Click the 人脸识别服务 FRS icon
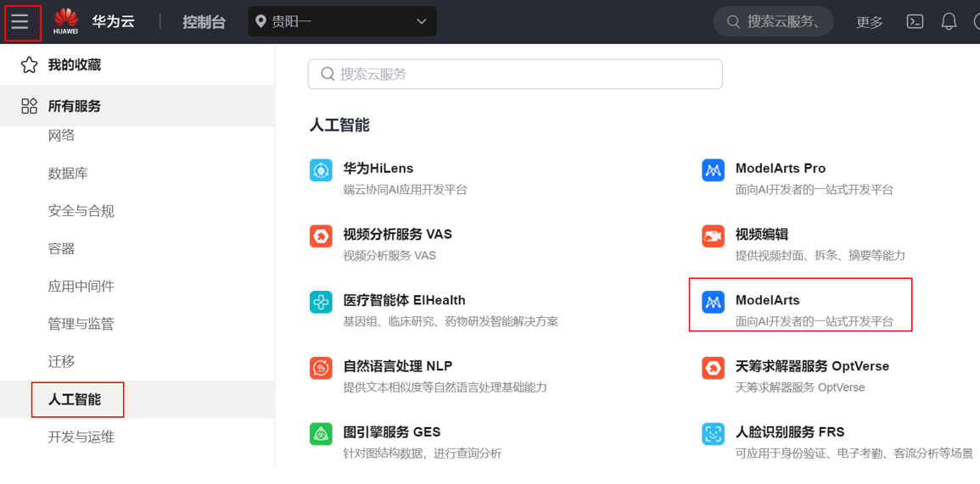980x484 pixels. click(x=713, y=434)
